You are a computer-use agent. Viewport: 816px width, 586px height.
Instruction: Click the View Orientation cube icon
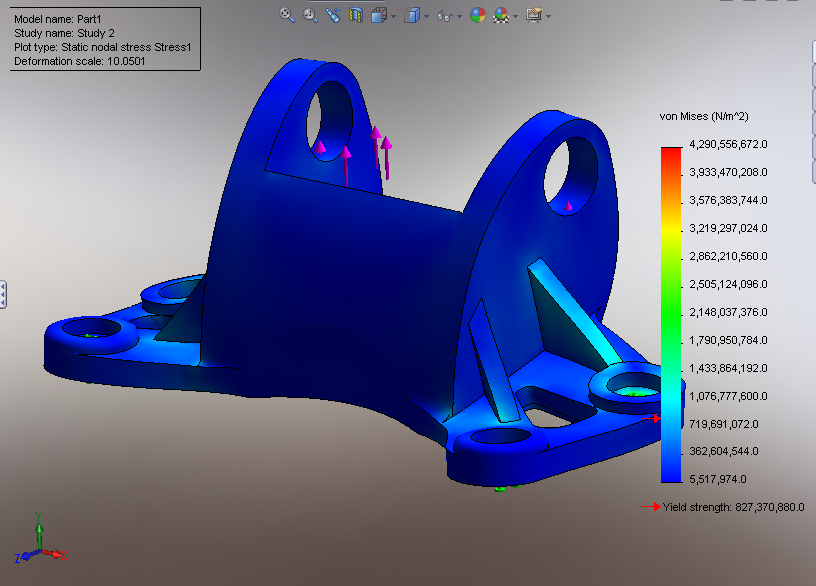click(x=377, y=14)
